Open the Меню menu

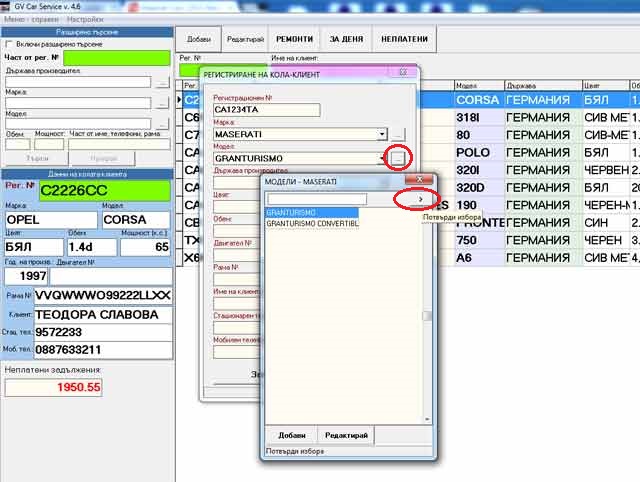(x=13, y=19)
